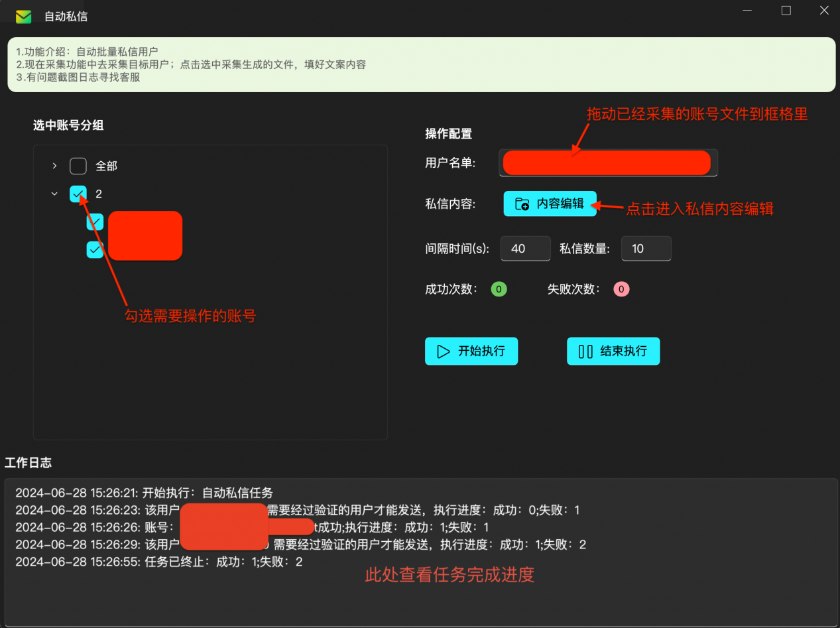Uncheck the group 2 checkbox
The width and height of the screenshot is (840, 628).
pyautogui.click(x=78, y=194)
